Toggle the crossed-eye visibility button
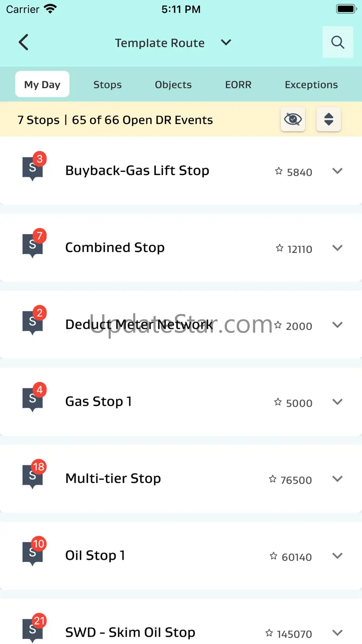Viewport: 362px width, 644px height. [x=293, y=119]
